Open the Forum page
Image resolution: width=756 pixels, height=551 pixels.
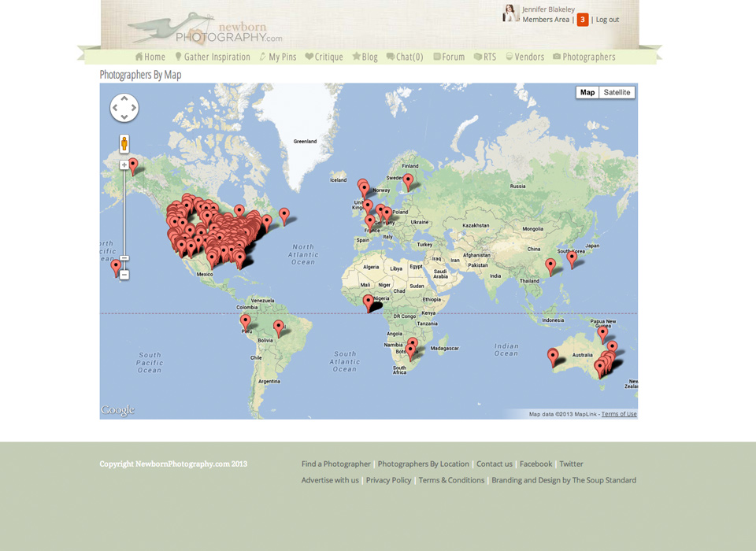click(x=449, y=57)
